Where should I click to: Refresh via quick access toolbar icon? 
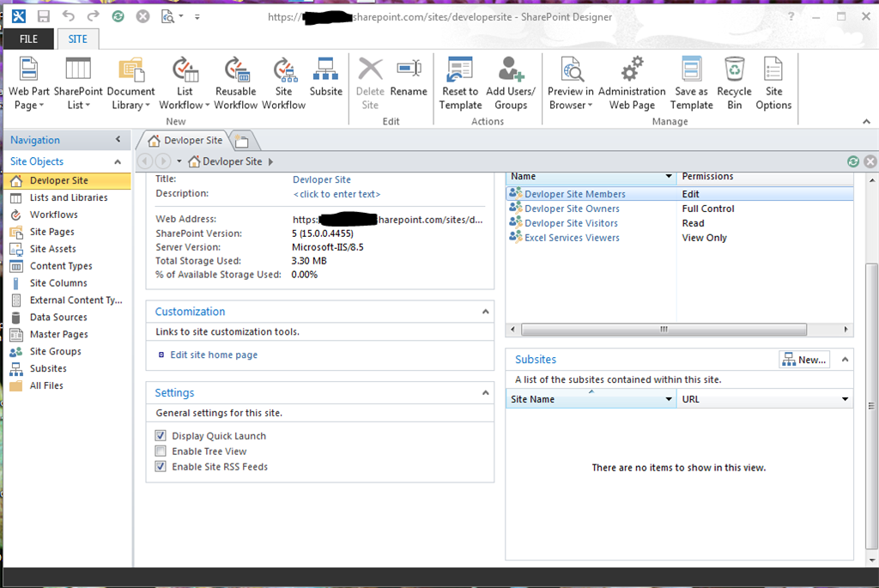coord(118,16)
